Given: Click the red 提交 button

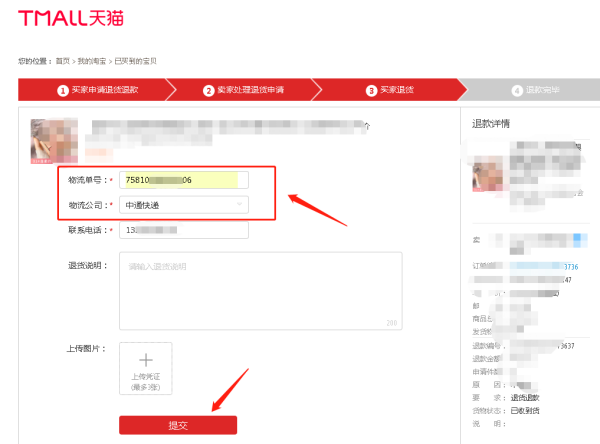Looking at the screenshot, I should (x=178, y=425).
